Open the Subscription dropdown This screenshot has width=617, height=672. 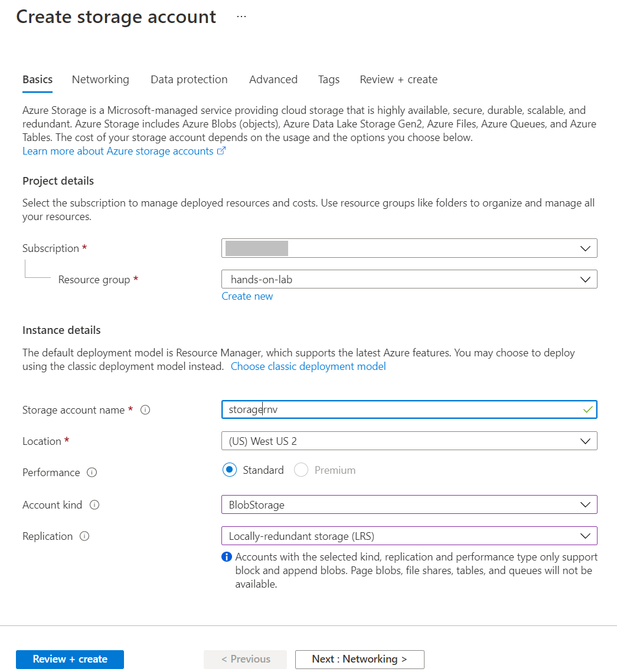coord(409,248)
